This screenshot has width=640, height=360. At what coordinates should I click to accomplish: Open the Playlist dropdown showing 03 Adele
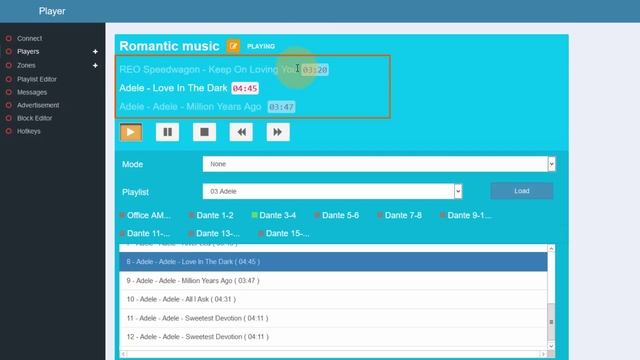point(332,191)
